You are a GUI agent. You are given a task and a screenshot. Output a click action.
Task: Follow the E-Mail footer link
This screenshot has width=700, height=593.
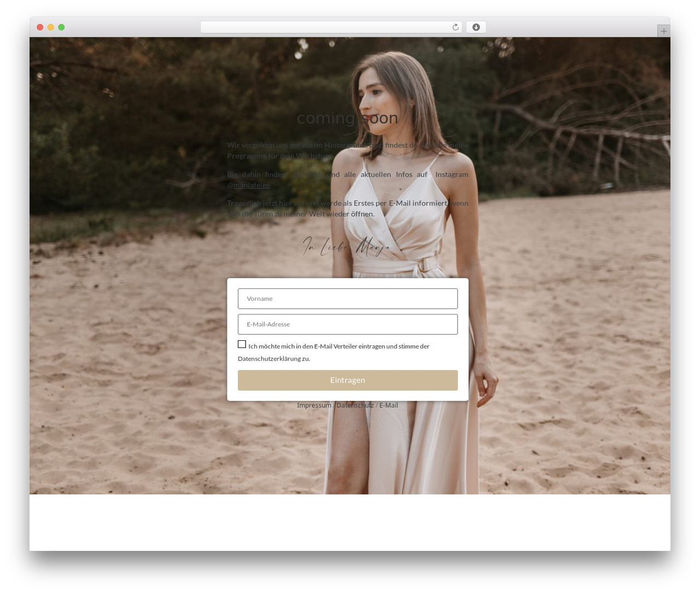pos(388,405)
